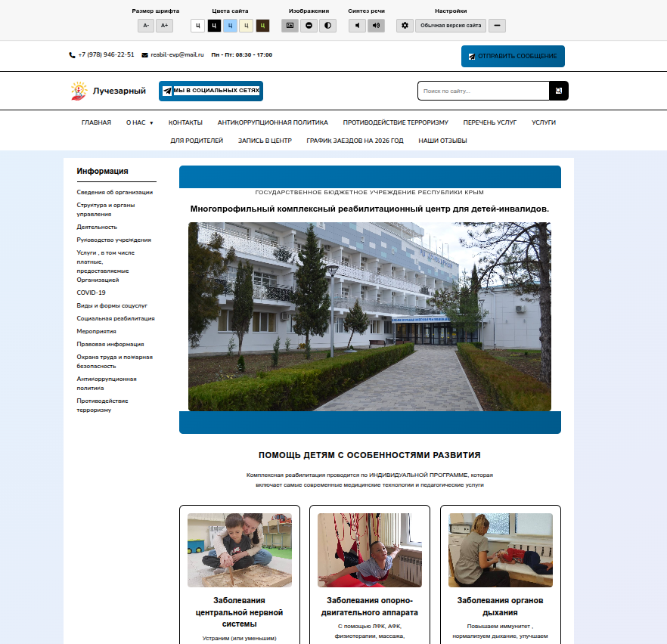The width and height of the screenshot is (667, 644).
Task: Click the search magnifier icon button
Action: pyautogui.click(x=559, y=91)
